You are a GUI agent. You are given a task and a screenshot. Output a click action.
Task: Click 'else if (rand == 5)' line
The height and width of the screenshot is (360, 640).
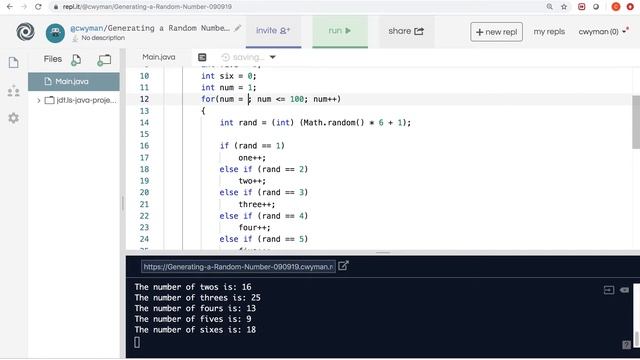tap(264, 239)
